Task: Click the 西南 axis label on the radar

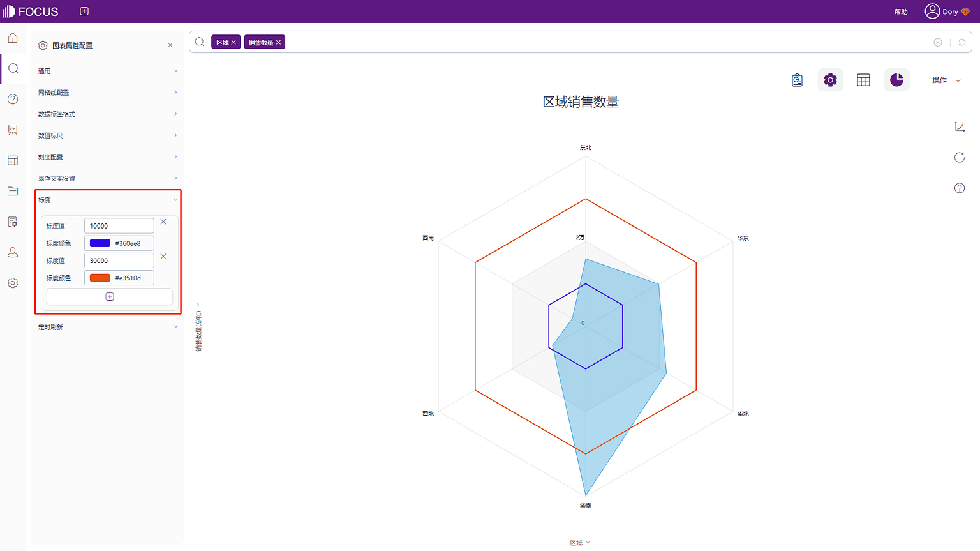Action: coord(428,238)
